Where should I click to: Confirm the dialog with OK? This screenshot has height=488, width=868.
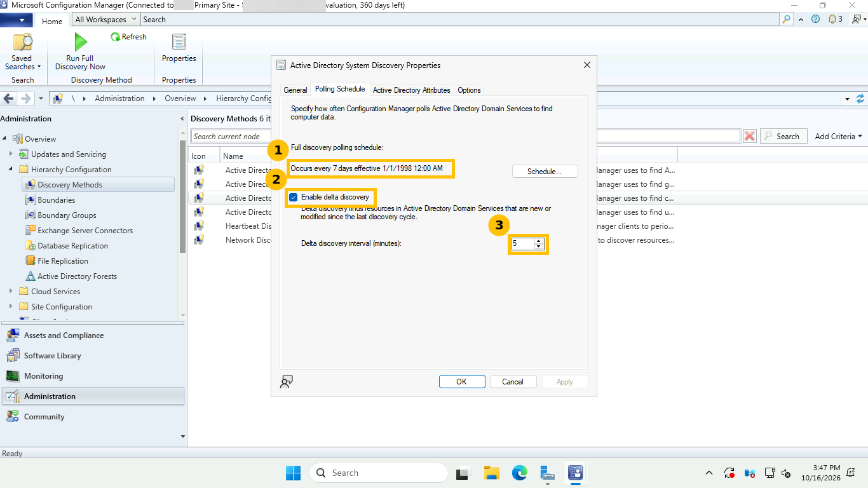[462, 382]
